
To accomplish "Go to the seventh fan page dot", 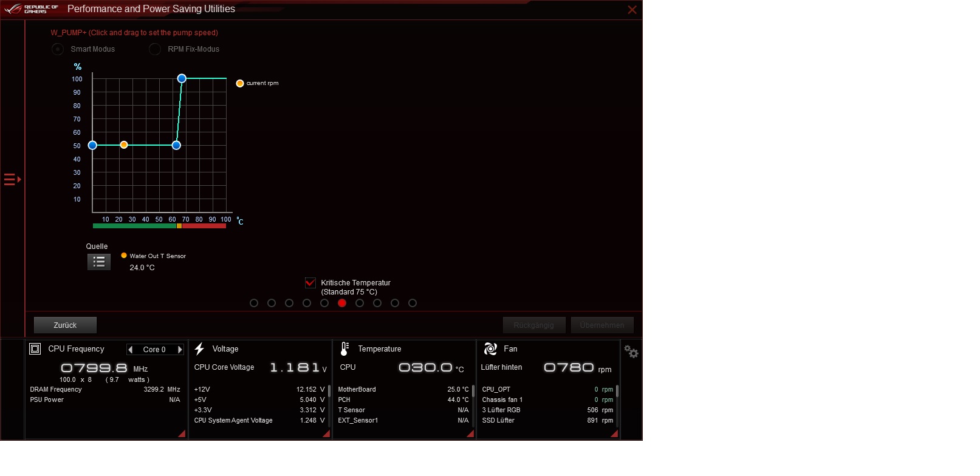I will [x=360, y=303].
